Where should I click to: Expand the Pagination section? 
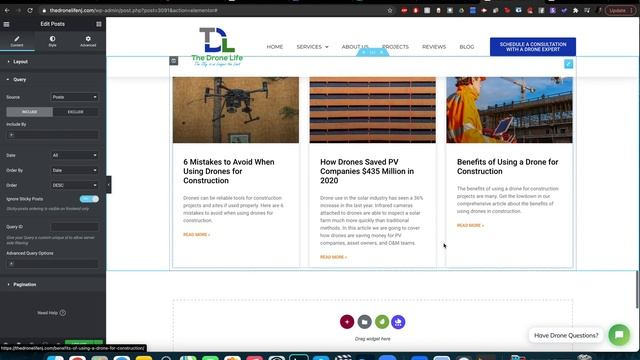click(53, 284)
